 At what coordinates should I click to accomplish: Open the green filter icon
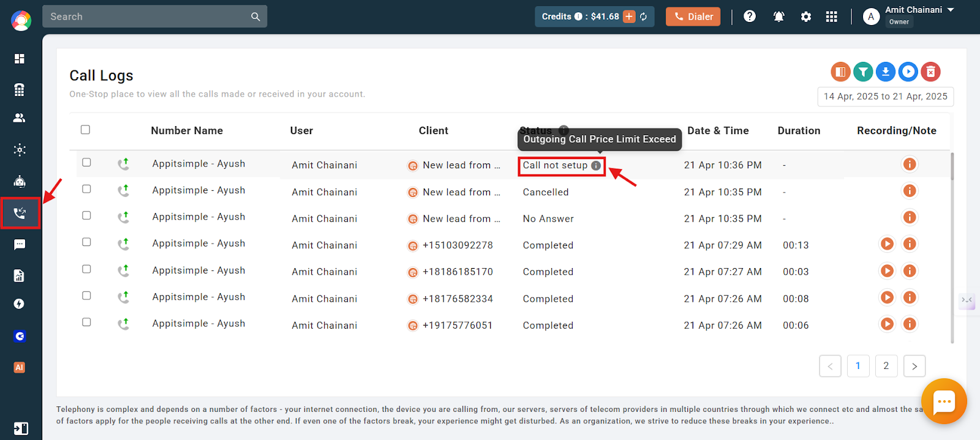(x=863, y=72)
